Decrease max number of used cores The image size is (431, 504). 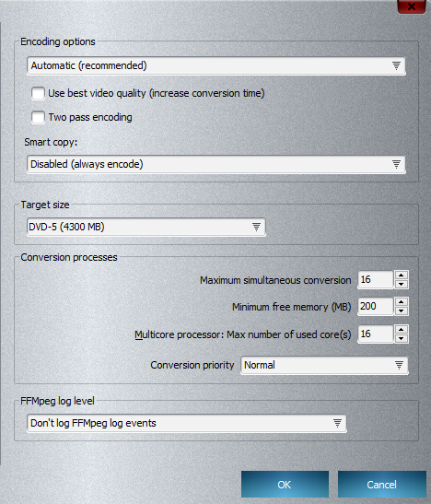(402, 338)
